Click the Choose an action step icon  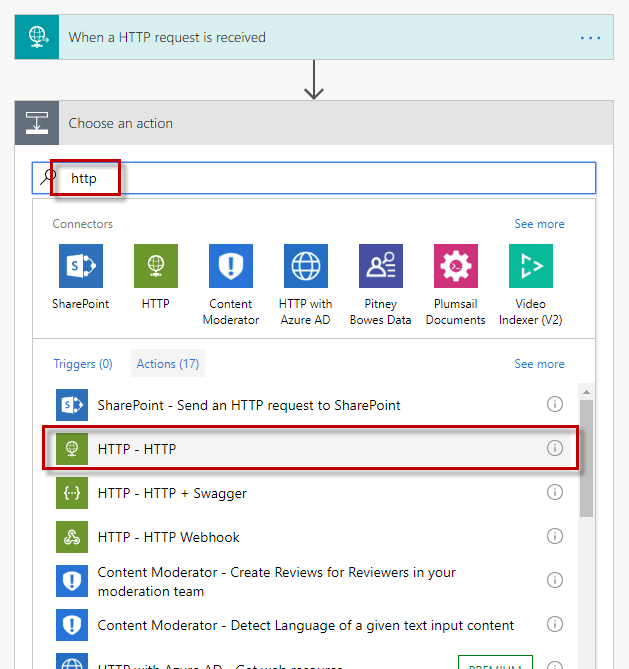click(37, 123)
